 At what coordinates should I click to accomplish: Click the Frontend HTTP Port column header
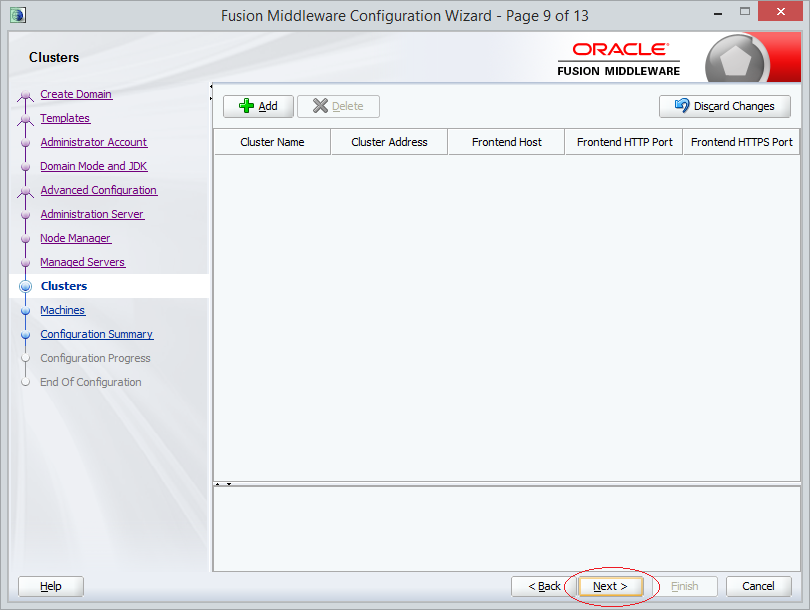pyautogui.click(x=625, y=142)
